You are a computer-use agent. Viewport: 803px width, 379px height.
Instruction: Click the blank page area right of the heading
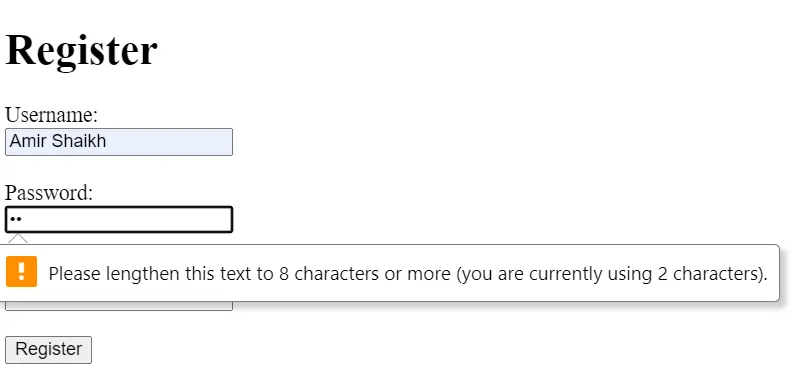[x=476, y=50]
